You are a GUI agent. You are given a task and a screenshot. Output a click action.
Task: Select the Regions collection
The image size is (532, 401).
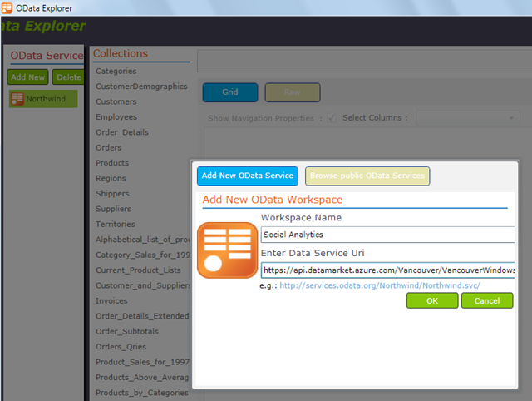click(111, 178)
